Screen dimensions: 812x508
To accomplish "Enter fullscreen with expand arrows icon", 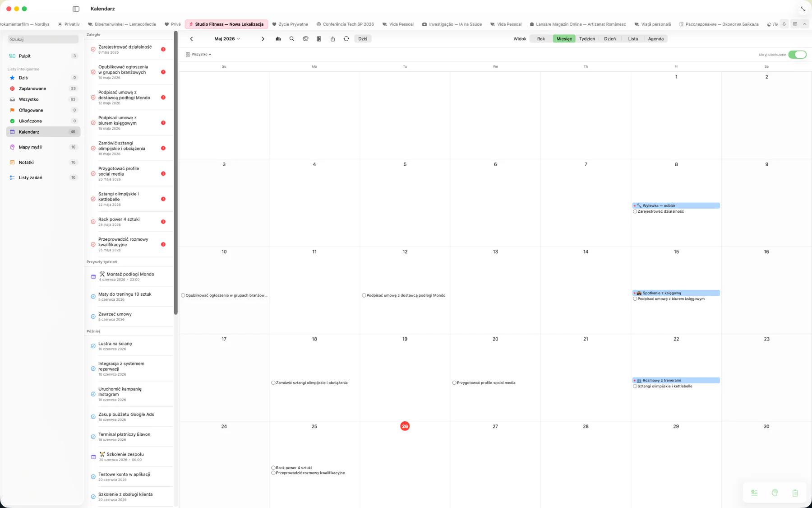I will (803, 9).
